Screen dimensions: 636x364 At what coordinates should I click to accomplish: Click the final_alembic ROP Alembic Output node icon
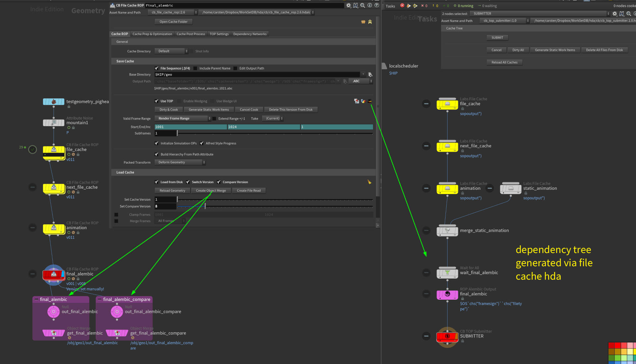(447, 294)
